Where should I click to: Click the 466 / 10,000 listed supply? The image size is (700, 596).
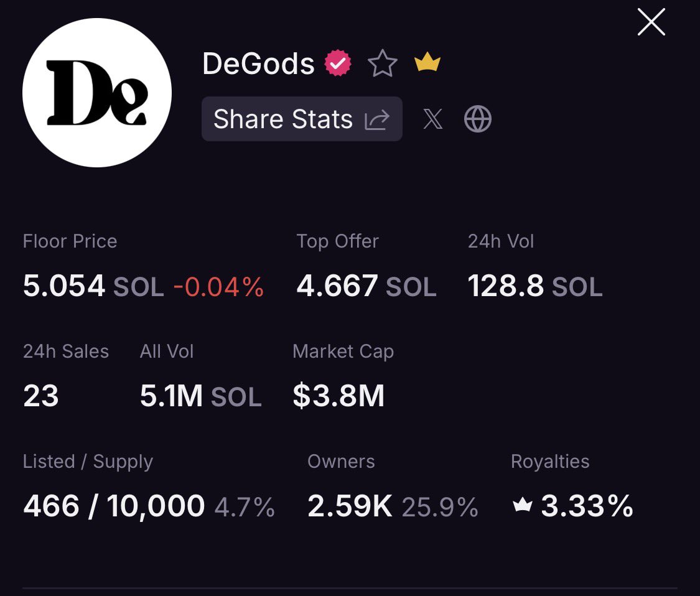tap(114, 506)
